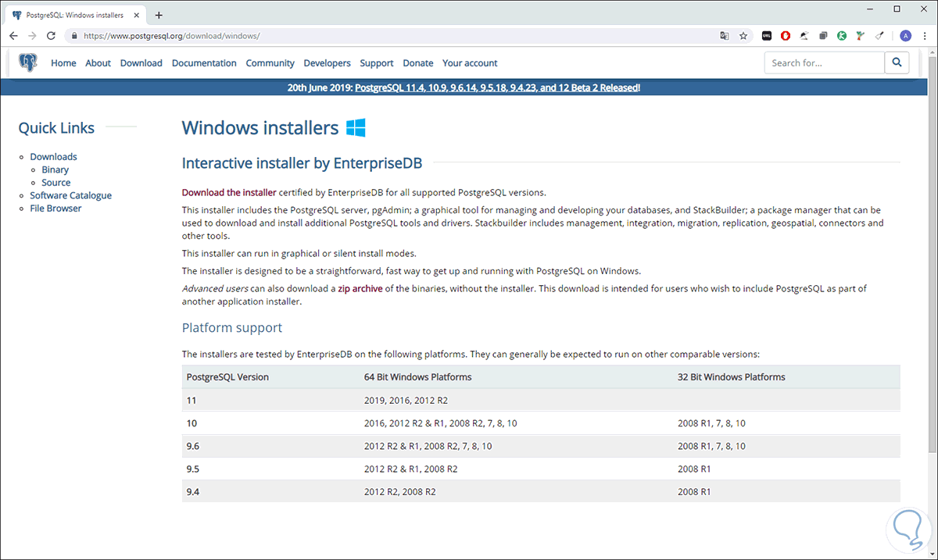Image resolution: width=938 pixels, height=560 pixels.
Task: Click the PostgreSQL elephant logo
Action: 28,62
